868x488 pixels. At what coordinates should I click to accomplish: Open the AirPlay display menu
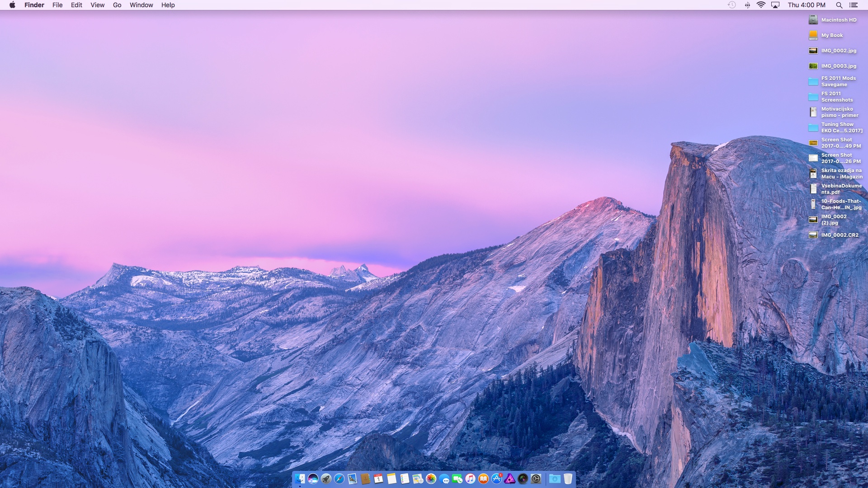(x=776, y=5)
